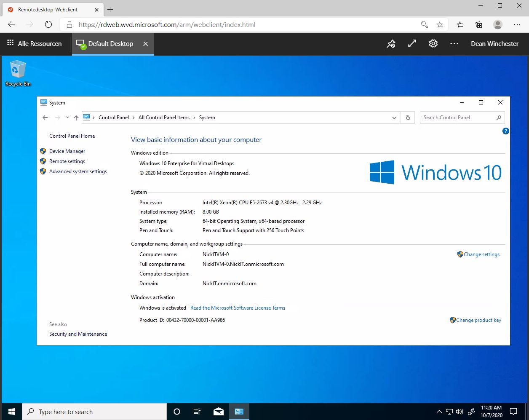Refresh the System control panel view
Screen dimensions: 529x420
pyautogui.click(x=408, y=118)
